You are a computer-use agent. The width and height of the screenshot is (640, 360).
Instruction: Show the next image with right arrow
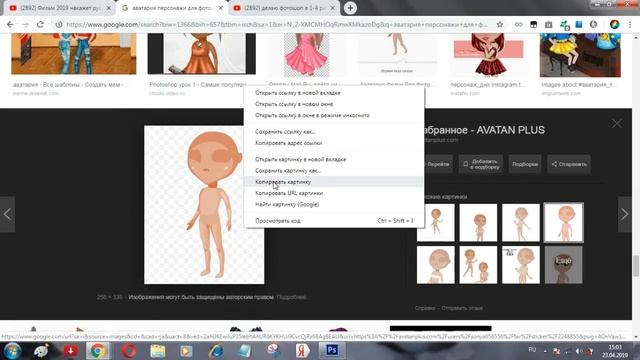[x=624, y=214]
